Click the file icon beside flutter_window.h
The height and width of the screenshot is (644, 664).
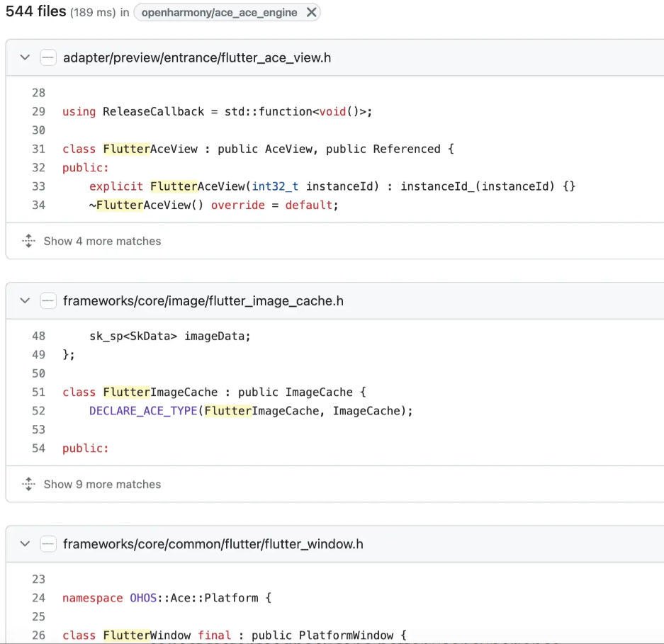coord(48,544)
